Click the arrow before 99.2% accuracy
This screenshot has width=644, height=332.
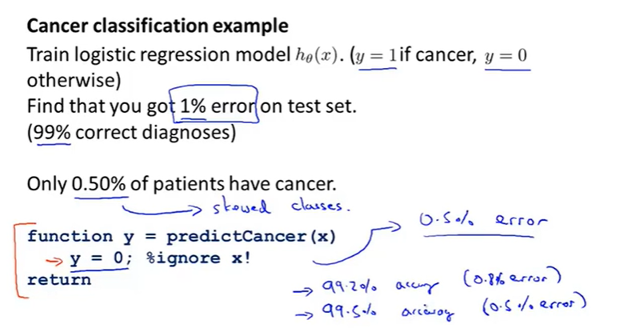coord(305,290)
